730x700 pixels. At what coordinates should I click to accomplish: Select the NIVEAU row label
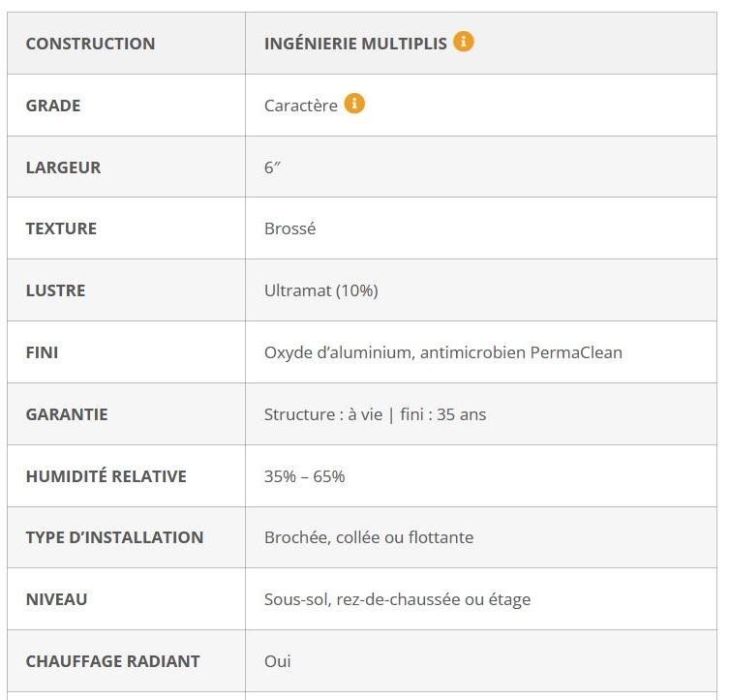pos(56,599)
